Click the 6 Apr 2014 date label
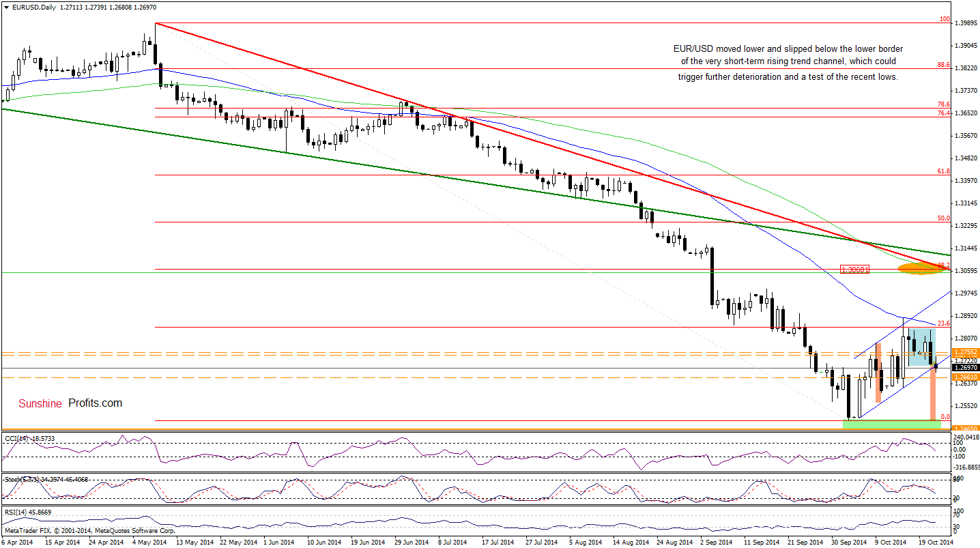 [18, 542]
